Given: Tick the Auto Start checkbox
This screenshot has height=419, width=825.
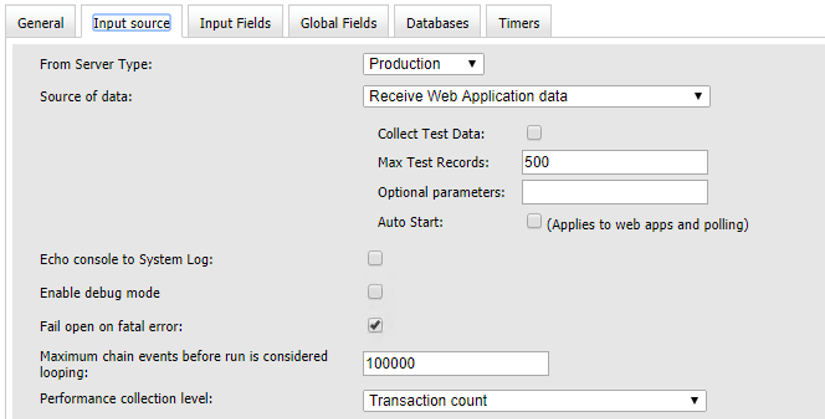Looking at the screenshot, I should (534, 221).
